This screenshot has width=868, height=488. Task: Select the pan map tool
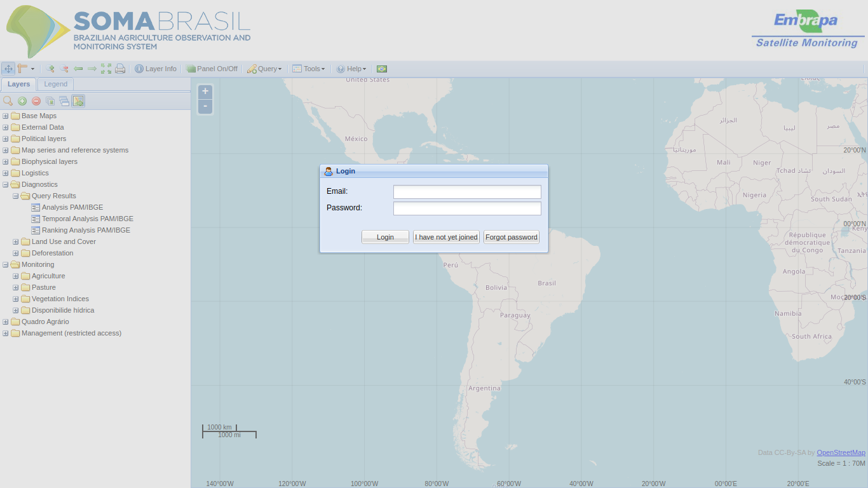point(8,69)
